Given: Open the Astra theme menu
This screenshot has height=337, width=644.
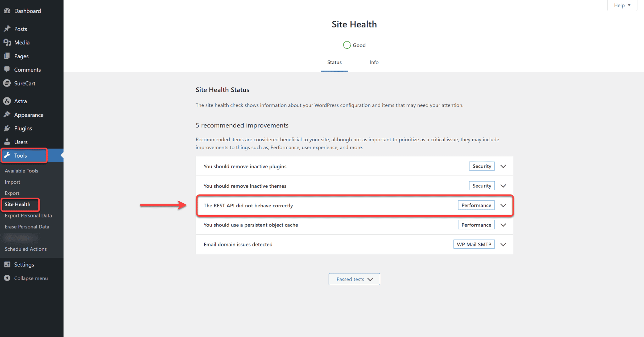Looking at the screenshot, I should (x=20, y=101).
